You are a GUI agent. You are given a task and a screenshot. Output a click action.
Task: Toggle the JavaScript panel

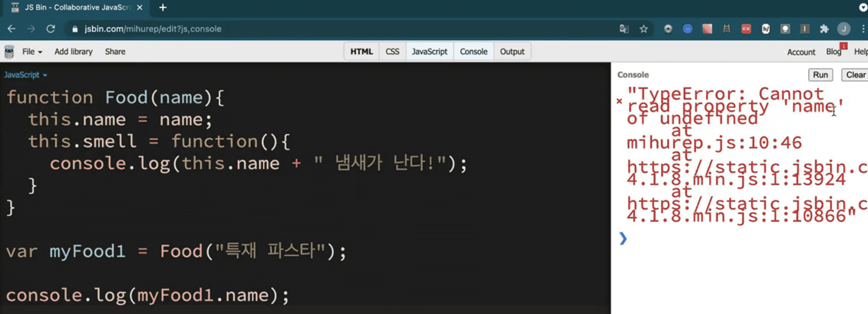pos(430,52)
